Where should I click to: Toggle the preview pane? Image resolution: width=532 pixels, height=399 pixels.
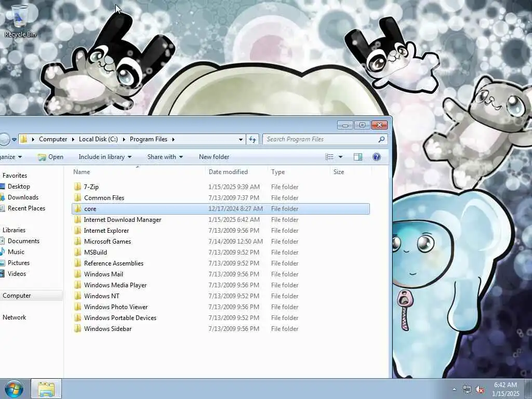coord(358,157)
